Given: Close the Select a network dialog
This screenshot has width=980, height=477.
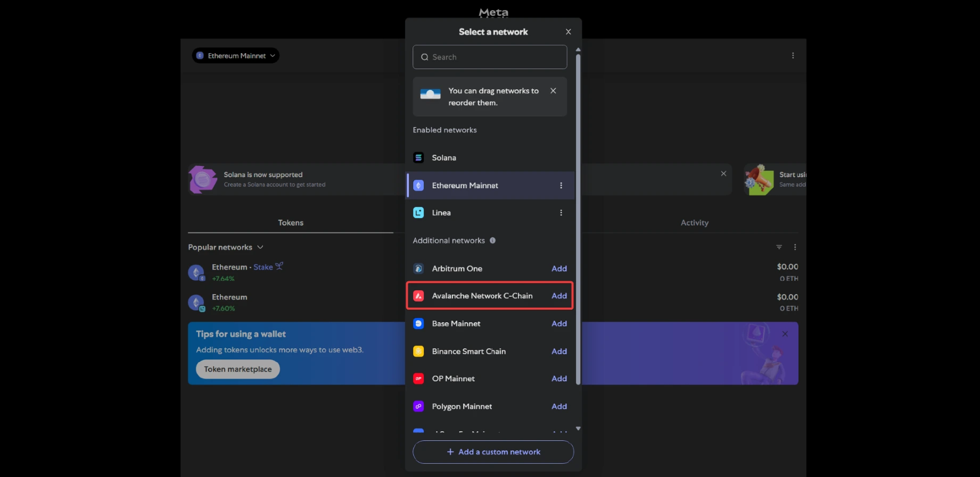Looking at the screenshot, I should (x=568, y=32).
